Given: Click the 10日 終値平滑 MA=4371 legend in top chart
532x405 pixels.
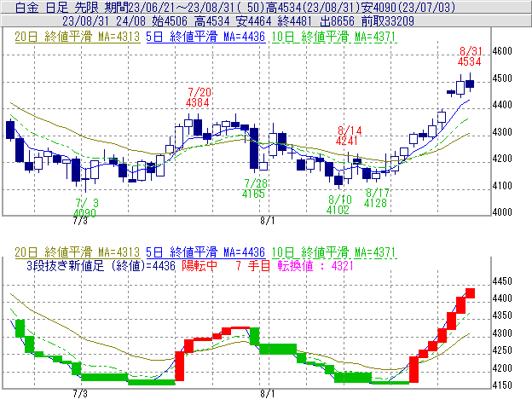Looking at the screenshot, I should [334, 37].
